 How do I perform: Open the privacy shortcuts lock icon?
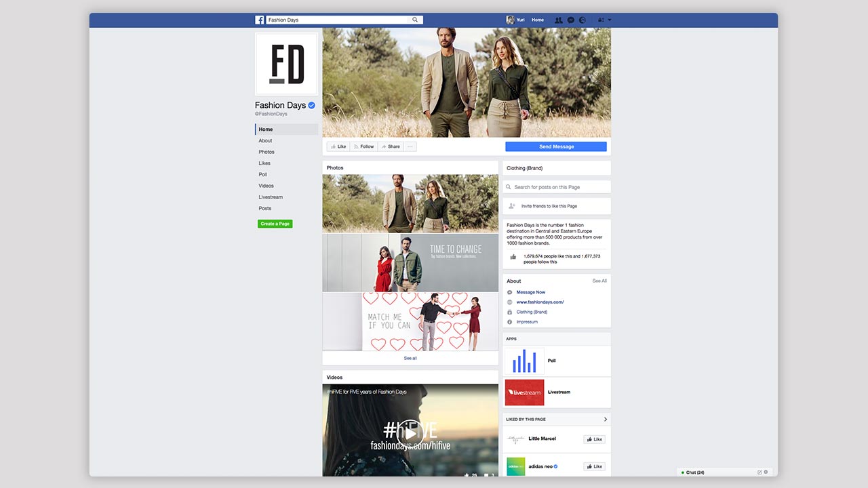[601, 20]
